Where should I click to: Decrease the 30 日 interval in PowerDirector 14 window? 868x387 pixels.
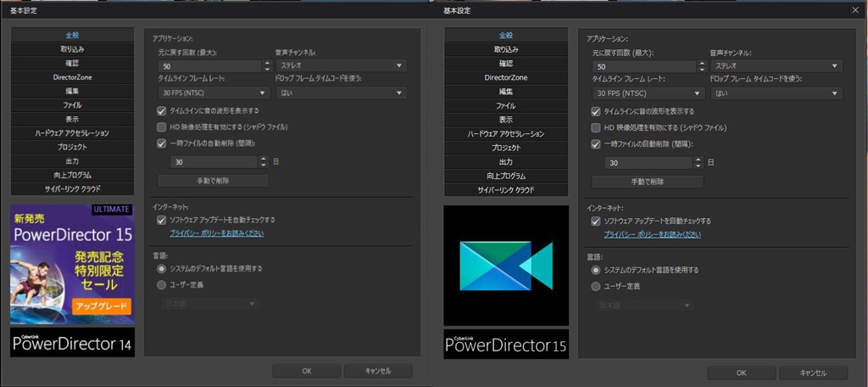[x=264, y=165]
